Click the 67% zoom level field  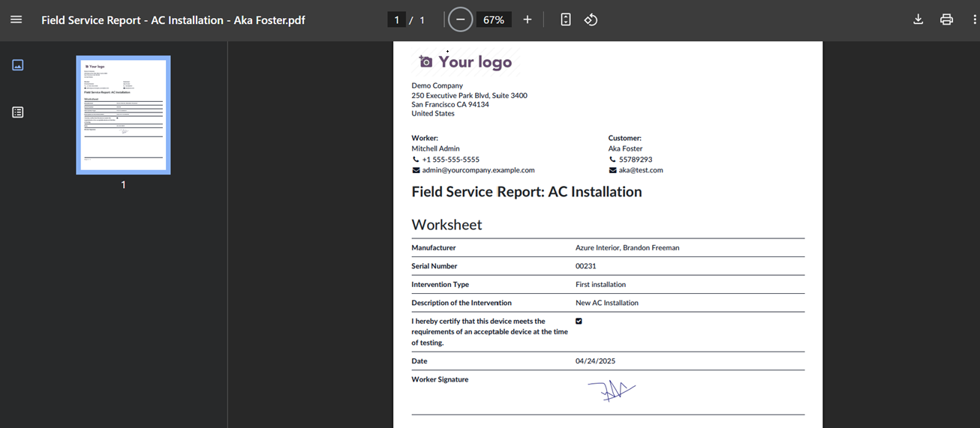(x=493, y=20)
